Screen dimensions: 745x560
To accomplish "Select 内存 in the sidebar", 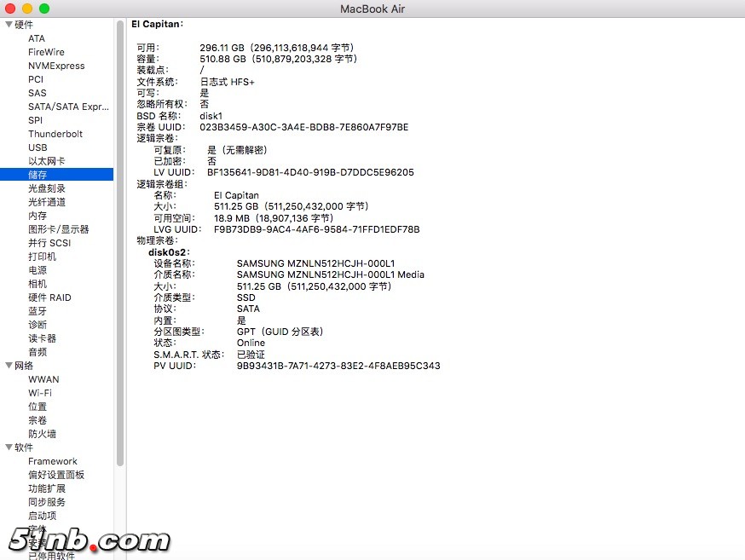I will point(38,216).
